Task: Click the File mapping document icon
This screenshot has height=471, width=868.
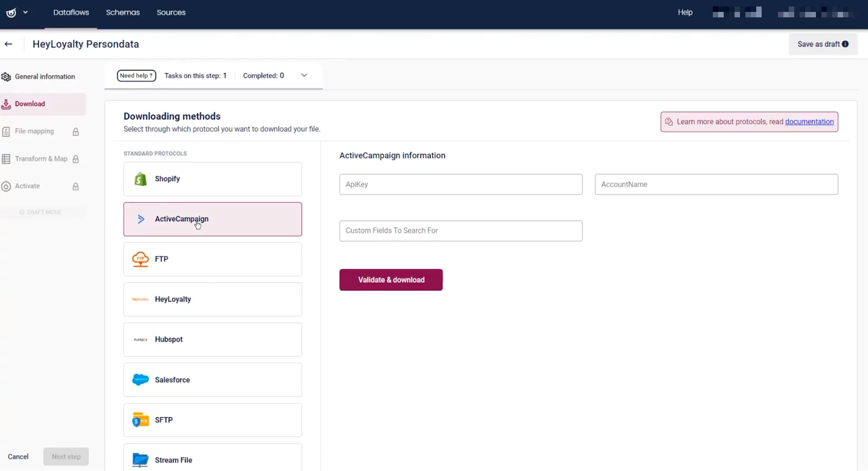Action: (x=6, y=132)
